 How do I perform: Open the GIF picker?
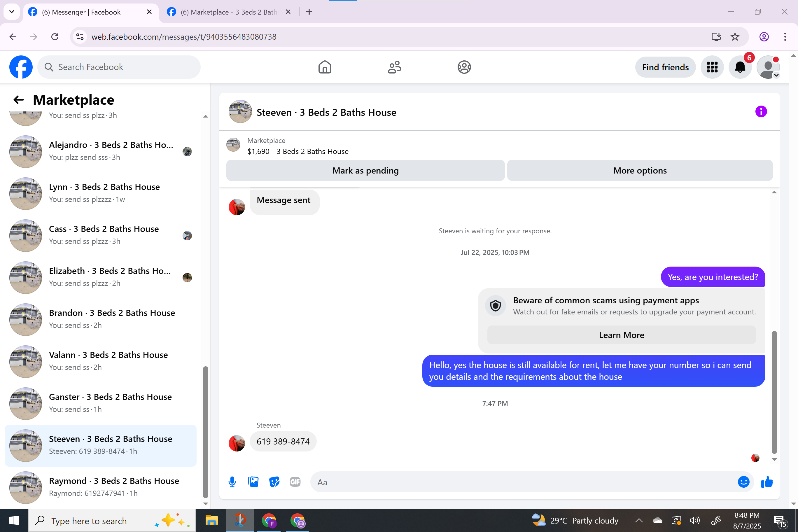[x=295, y=482]
